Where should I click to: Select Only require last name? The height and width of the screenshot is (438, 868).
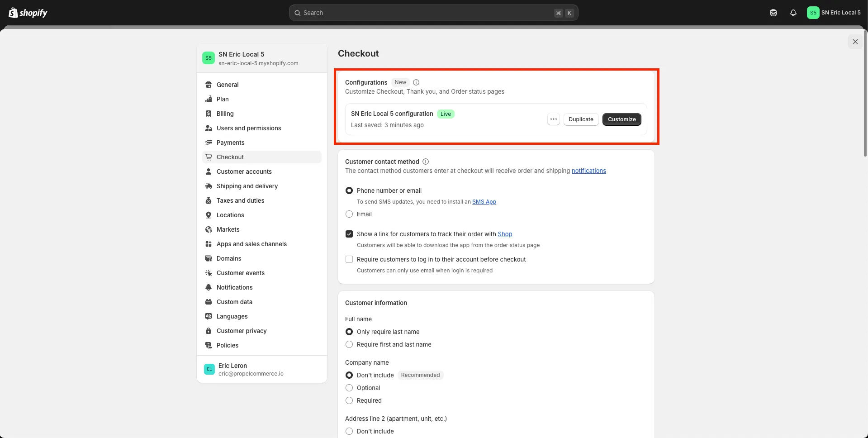(x=349, y=332)
